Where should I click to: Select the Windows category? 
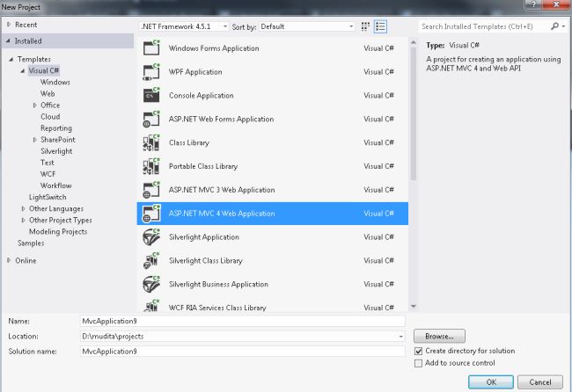[55, 83]
